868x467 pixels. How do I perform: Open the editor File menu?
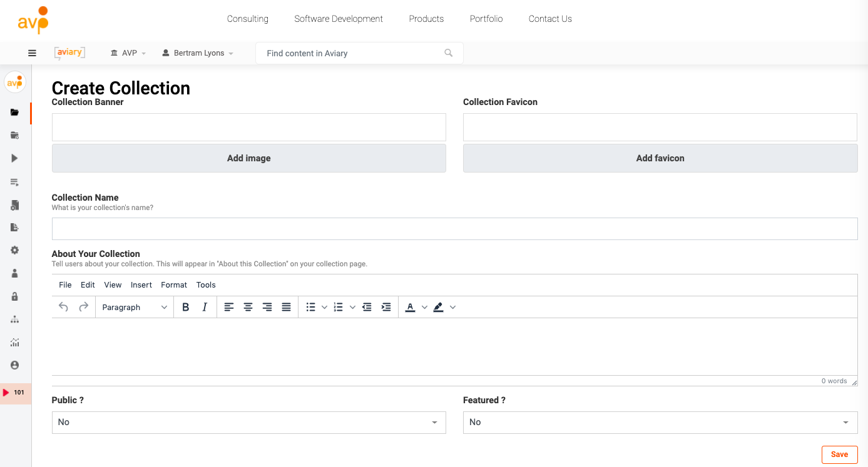65,284
